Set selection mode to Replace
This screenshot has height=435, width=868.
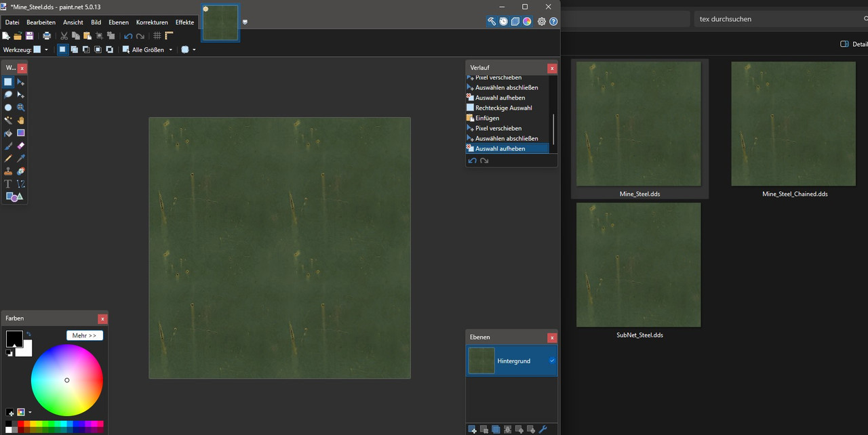click(62, 49)
